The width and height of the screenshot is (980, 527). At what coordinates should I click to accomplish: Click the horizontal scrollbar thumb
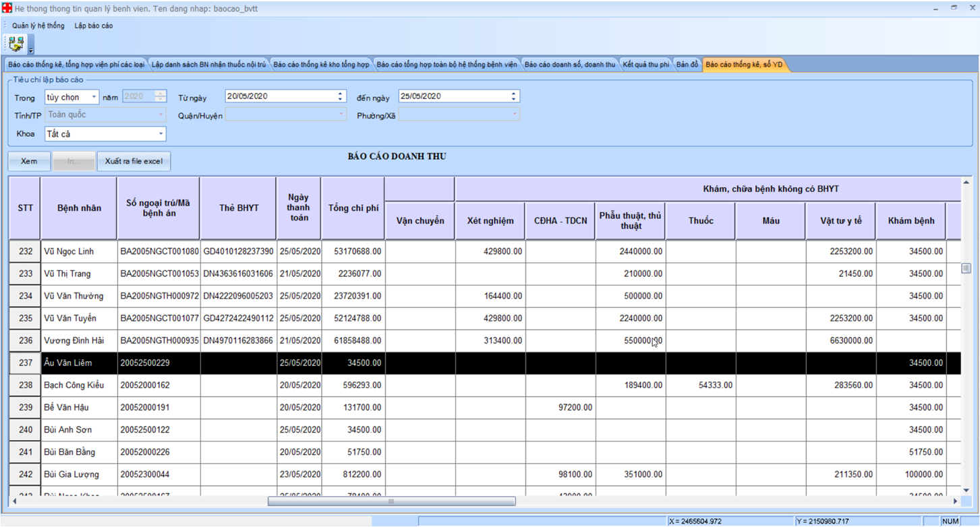[x=391, y=501]
